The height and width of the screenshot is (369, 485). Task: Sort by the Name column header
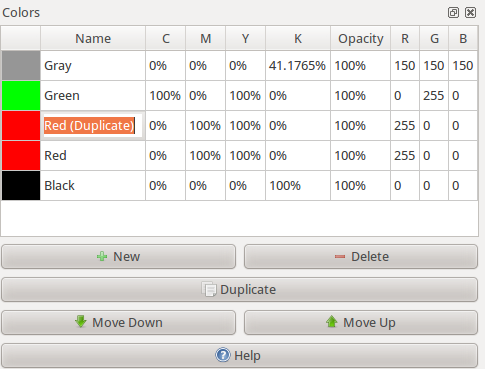(x=93, y=39)
